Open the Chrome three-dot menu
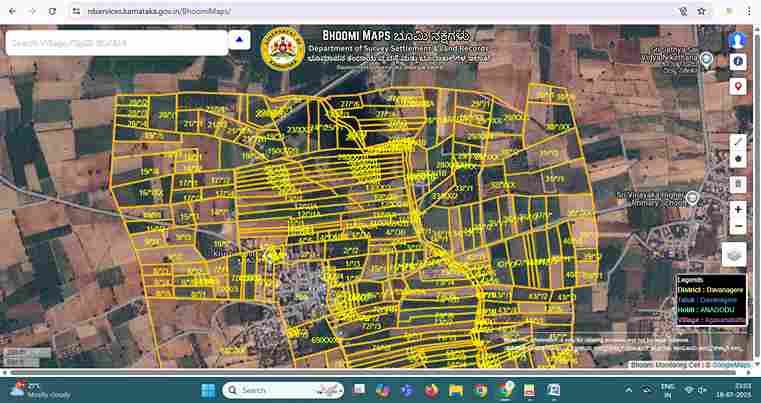The height and width of the screenshot is (403, 761). point(748,11)
